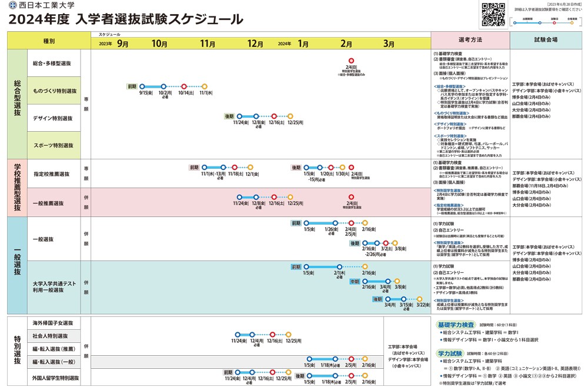Click the red marker above 3/2|土| in 一般選抜 後期
This screenshot has height=387, width=588.
pos(386,243)
